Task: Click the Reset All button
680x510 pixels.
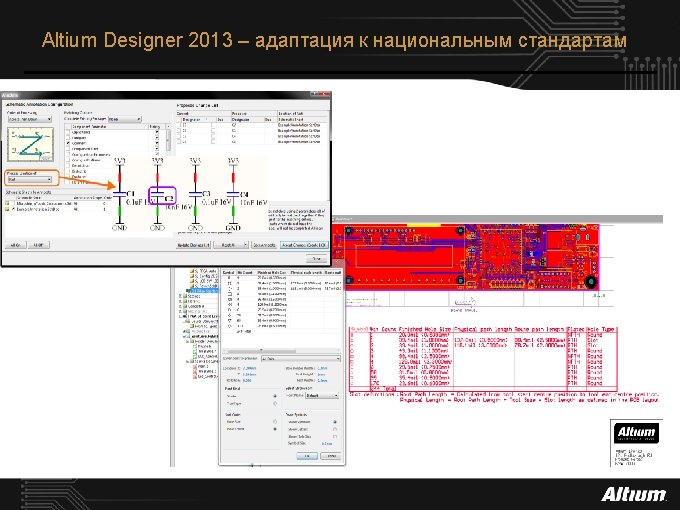Action: coord(229,245)
